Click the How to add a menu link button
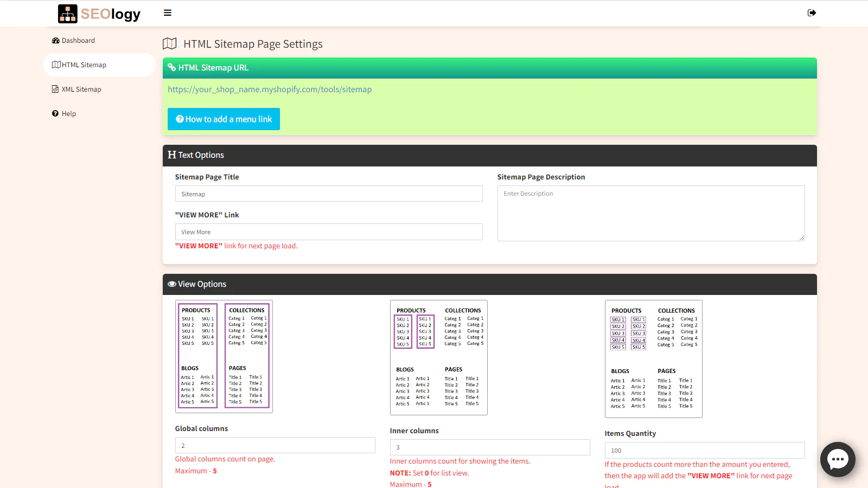The width and height of the screenshot is (868, 488). [224, 119]
